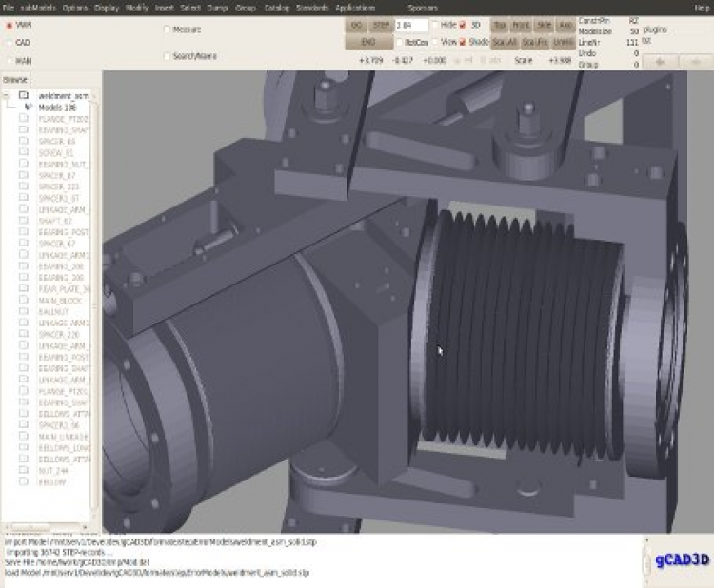This screenshot has width=714, height=588.
Task: Click the icon beside SCREW_81 item
Action: point(24,152)
